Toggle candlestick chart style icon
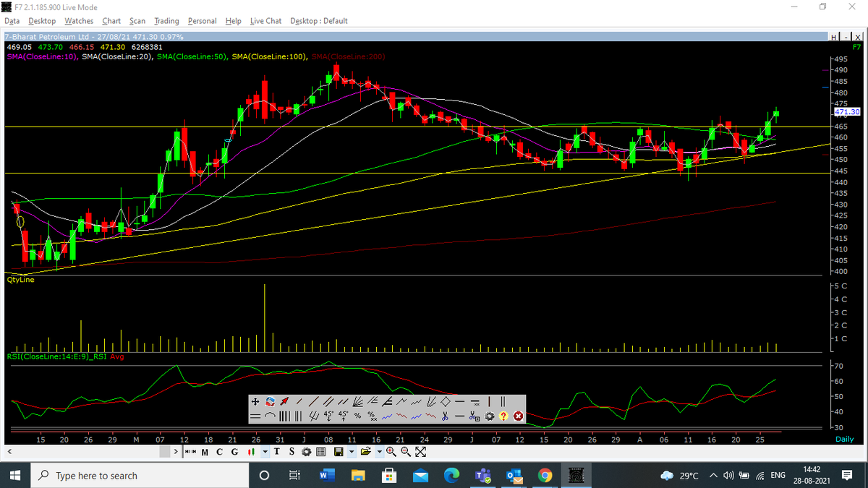868x488 pixels. [251, 453]
